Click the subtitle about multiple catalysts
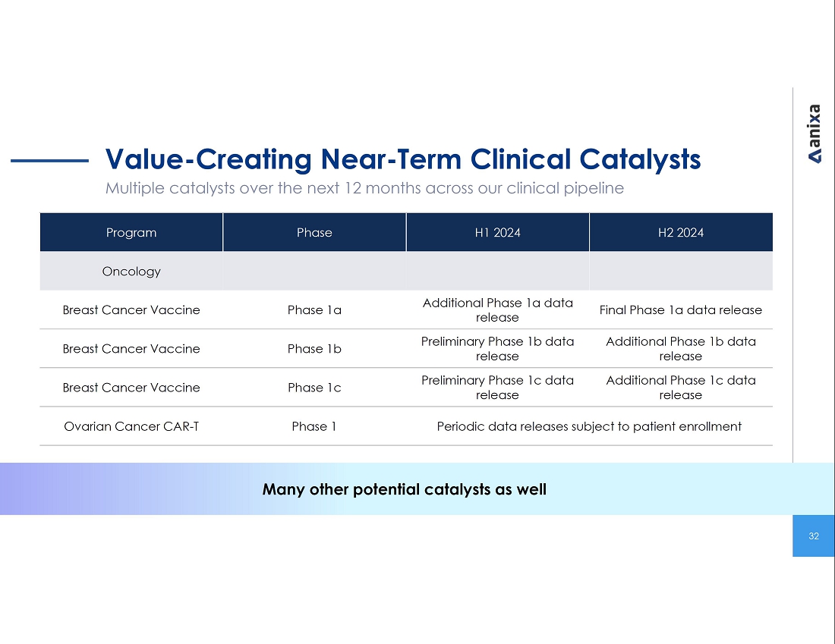 coord(364,188)
